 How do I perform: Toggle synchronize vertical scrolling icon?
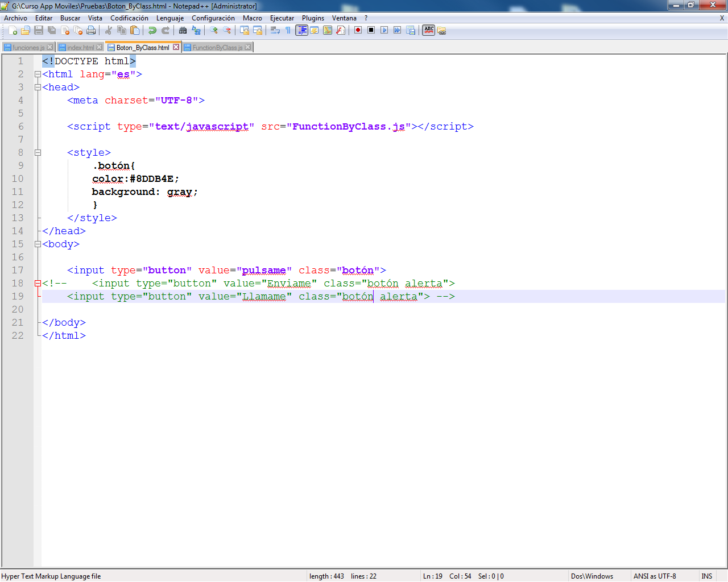245,30
